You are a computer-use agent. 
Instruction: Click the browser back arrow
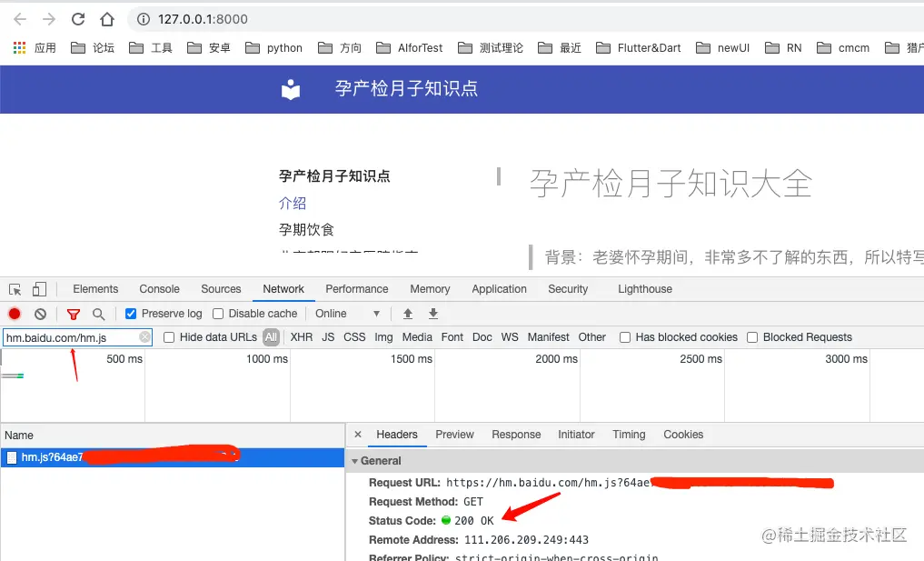(20, 19)
